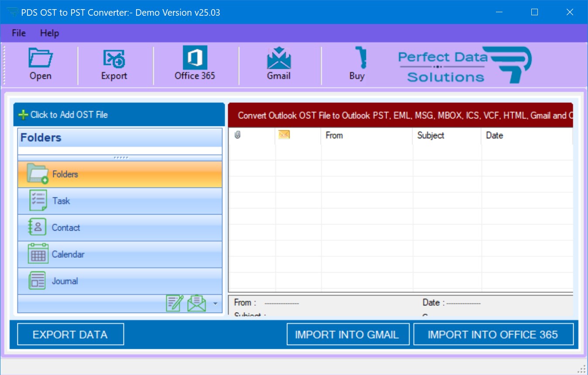
Task: Select the Folders navigation item
Action: coord(120,174)
